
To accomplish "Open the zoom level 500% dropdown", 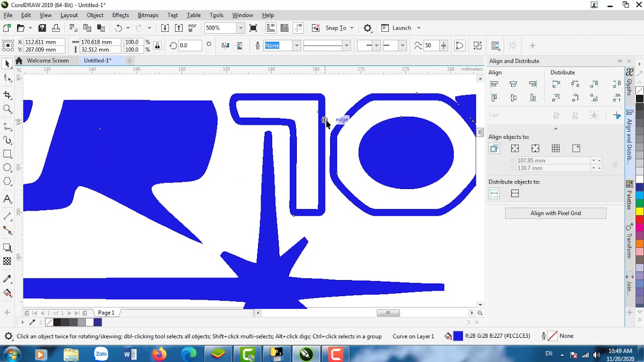I will (240, 28).
